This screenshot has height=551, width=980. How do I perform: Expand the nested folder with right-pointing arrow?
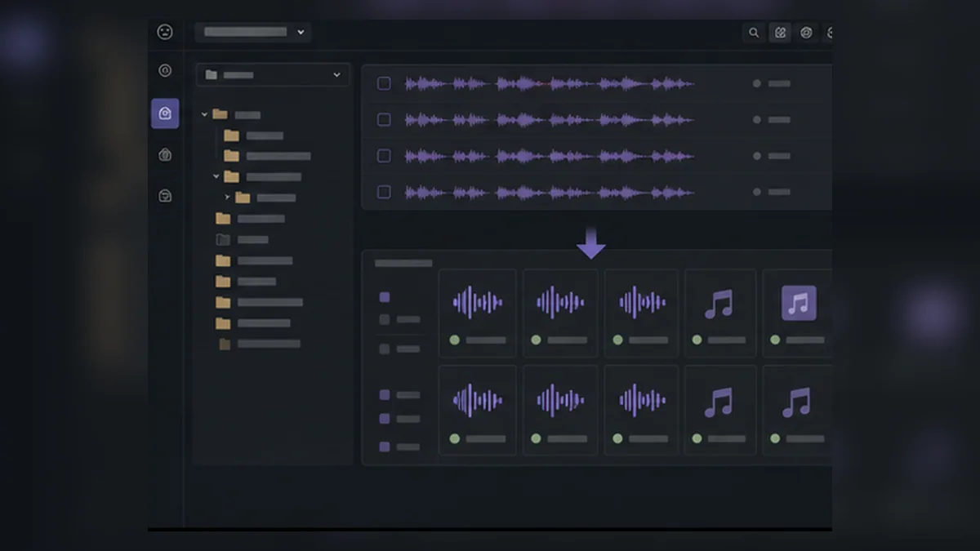[228, 198]
